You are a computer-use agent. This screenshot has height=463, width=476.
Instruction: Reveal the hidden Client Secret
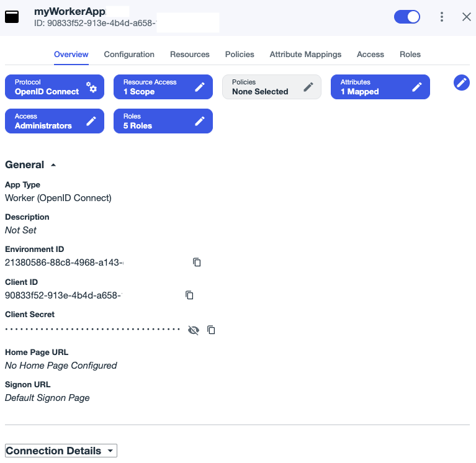coord(194,330)
